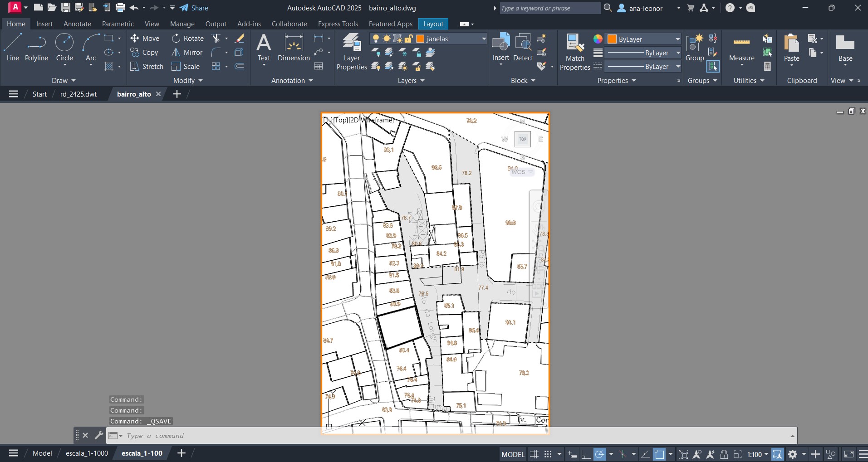This screenshot has height=462, width=868.
Task: Toggle the drawing grid display in status bar
Action: pos(535,454)
